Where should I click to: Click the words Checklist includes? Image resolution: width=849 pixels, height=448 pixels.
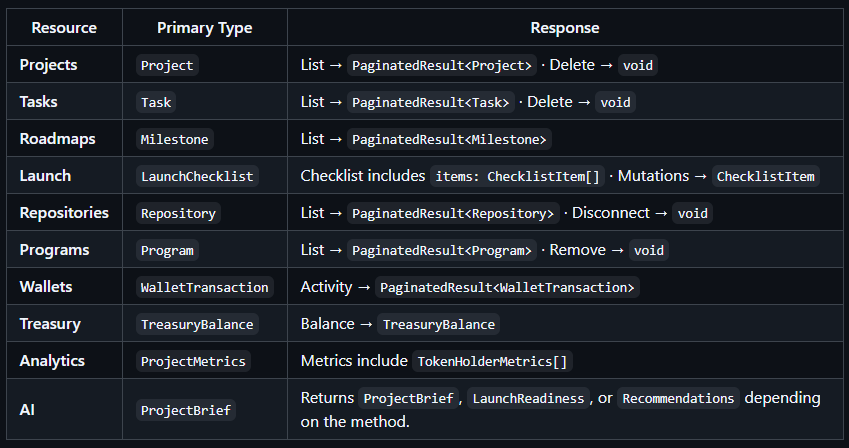click(363, 176)
